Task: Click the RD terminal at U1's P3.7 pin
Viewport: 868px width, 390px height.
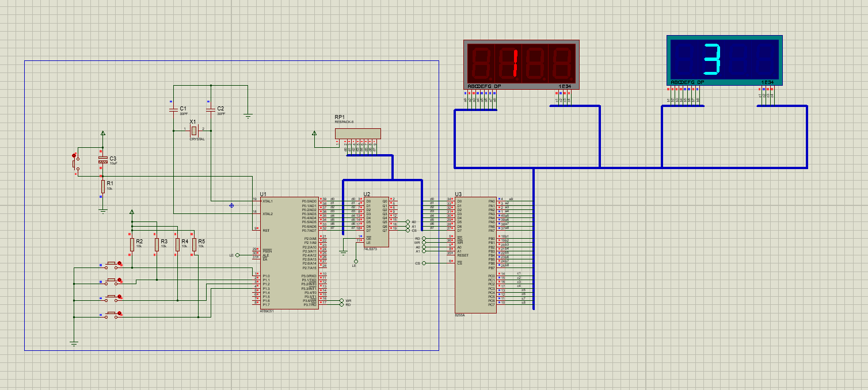Action: (x=341, y=304)
